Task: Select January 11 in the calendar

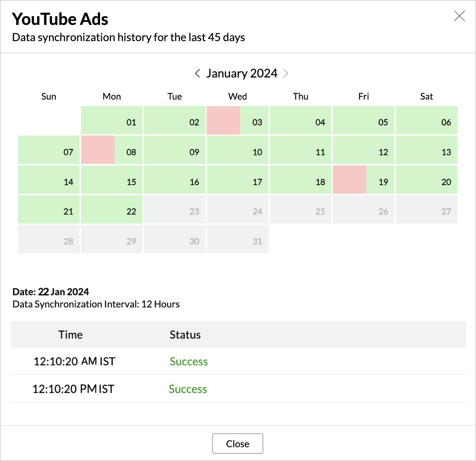Action: pyautogui.click(x=301, y=150)
